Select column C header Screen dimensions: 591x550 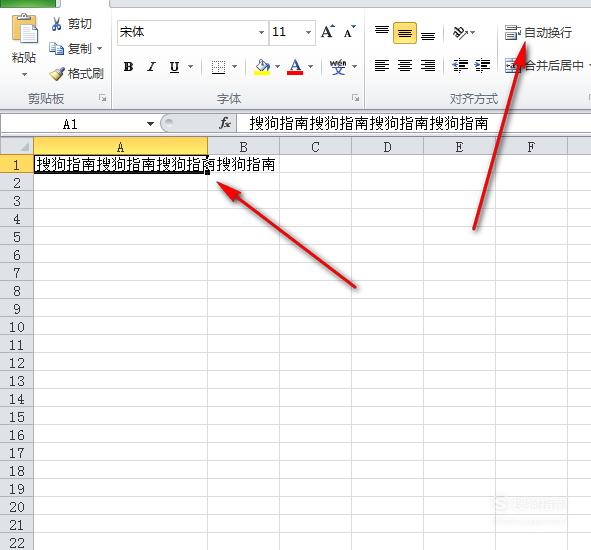(315, 146)
